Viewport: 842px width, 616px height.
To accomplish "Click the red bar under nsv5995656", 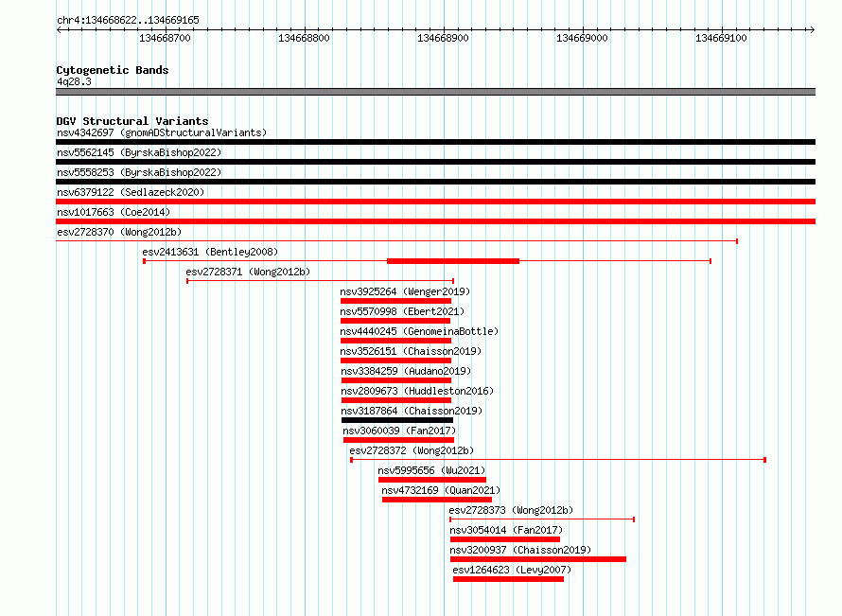I will coord(432,480).
